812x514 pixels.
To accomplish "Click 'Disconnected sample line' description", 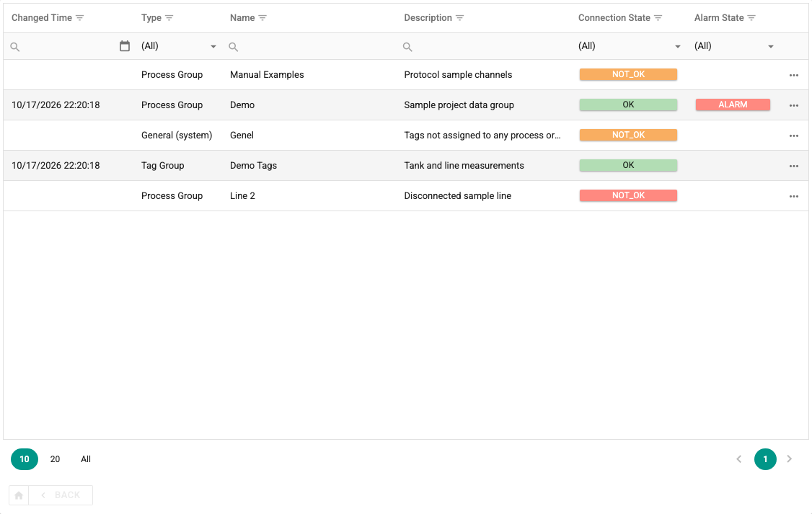I will [458, 195].
